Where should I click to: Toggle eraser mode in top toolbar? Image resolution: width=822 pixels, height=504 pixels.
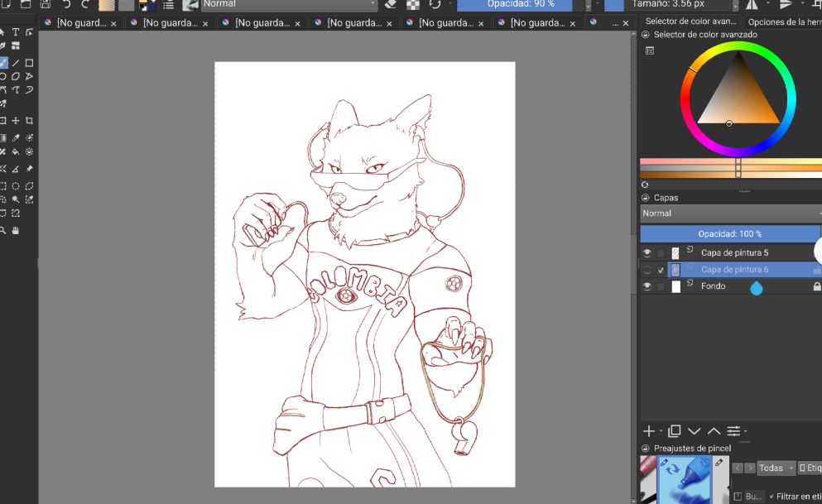391,4
